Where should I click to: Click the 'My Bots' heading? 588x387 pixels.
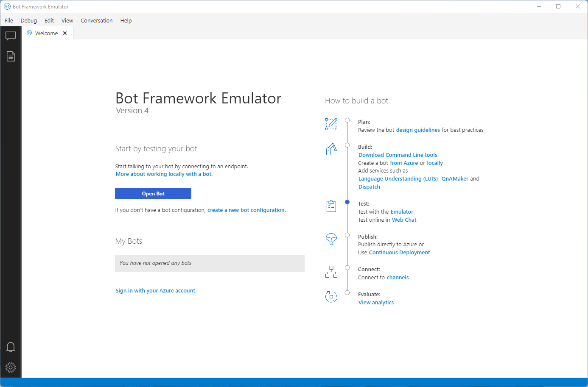[x=129, y=241]
